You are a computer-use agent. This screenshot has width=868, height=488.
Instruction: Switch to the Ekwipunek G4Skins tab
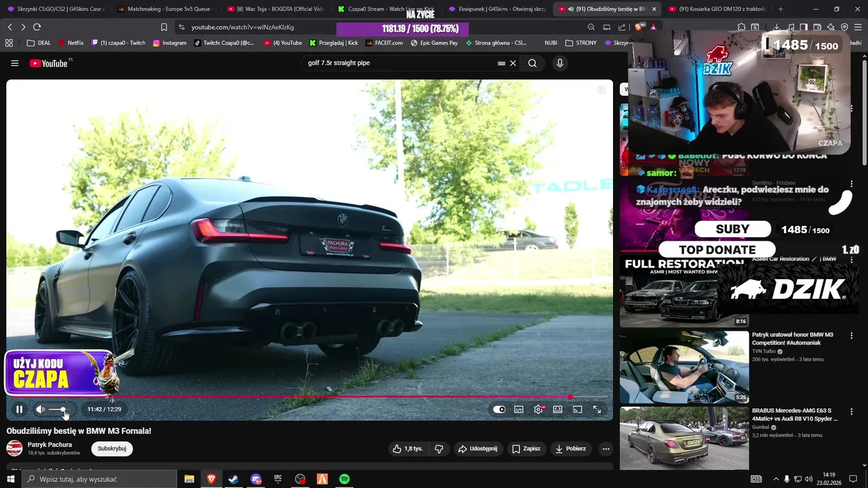pyautogui.click(x=497, y=9)
